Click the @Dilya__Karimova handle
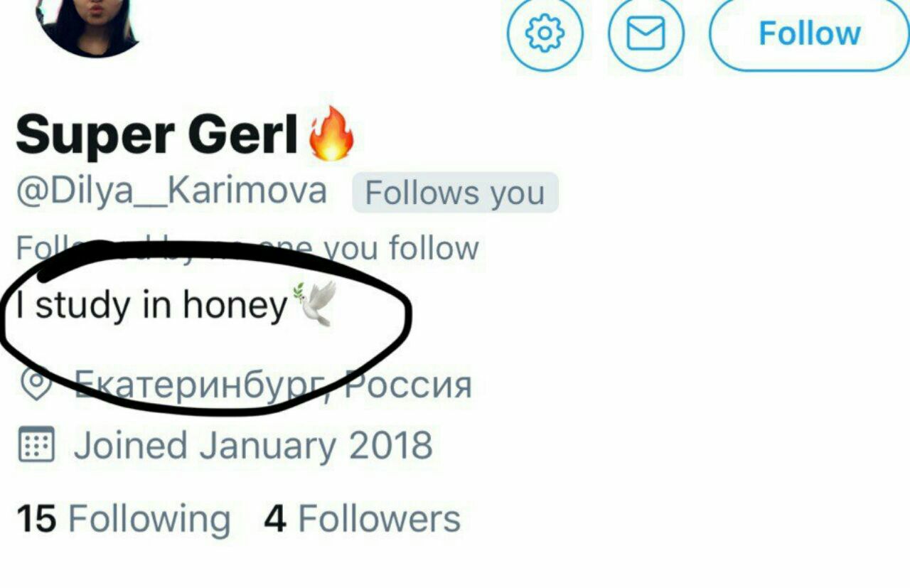The height and width of the screenshot is (588, 910). 171,192
